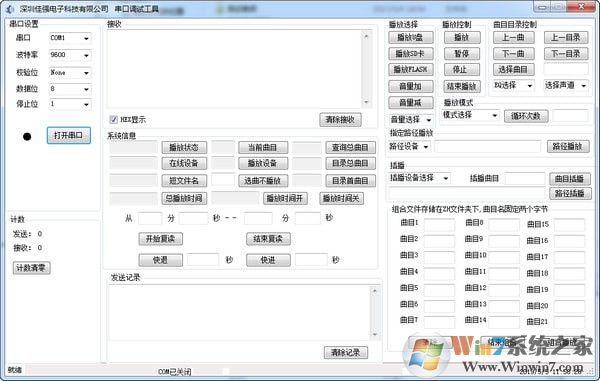The height and width of the screenshot is (381, 600).
Task: Click the 暂停 button
Action: (462, 54)
